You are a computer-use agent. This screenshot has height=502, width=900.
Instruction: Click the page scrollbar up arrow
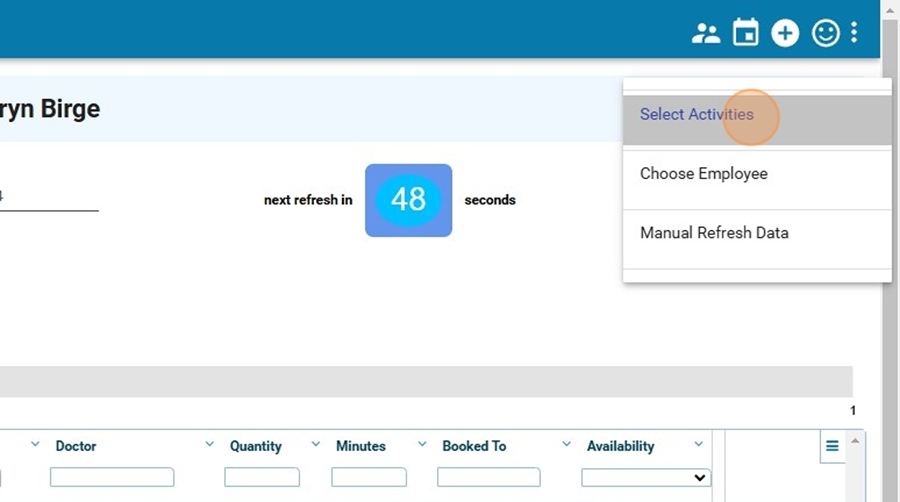click(x=890, y=10)
